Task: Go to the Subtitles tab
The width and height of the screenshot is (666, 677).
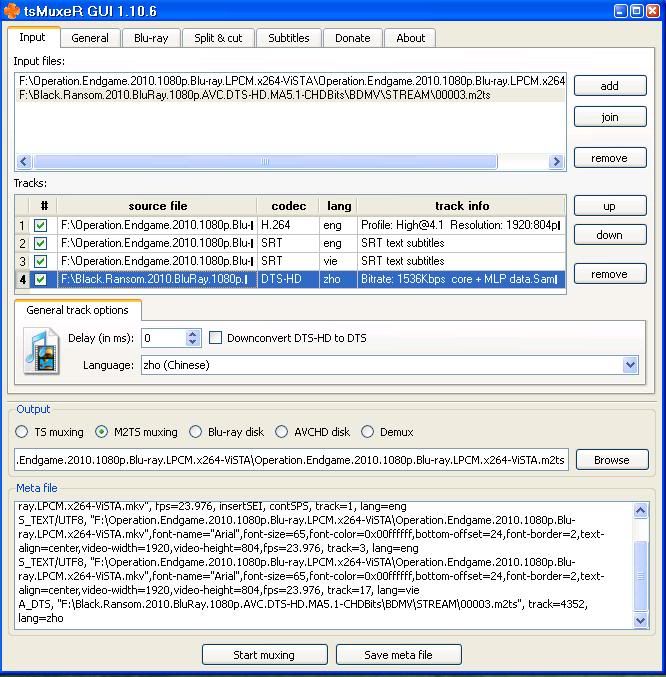Action: click(x=289, y=38)
